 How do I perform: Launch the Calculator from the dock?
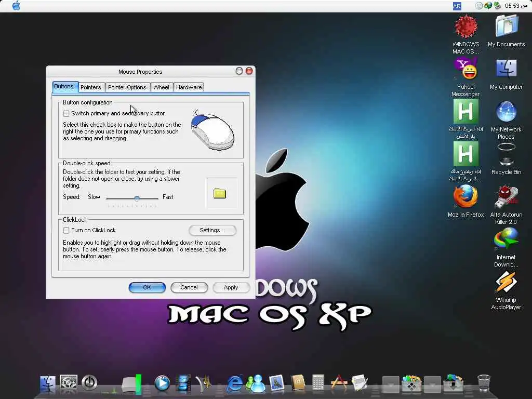[x=318, y=383]
